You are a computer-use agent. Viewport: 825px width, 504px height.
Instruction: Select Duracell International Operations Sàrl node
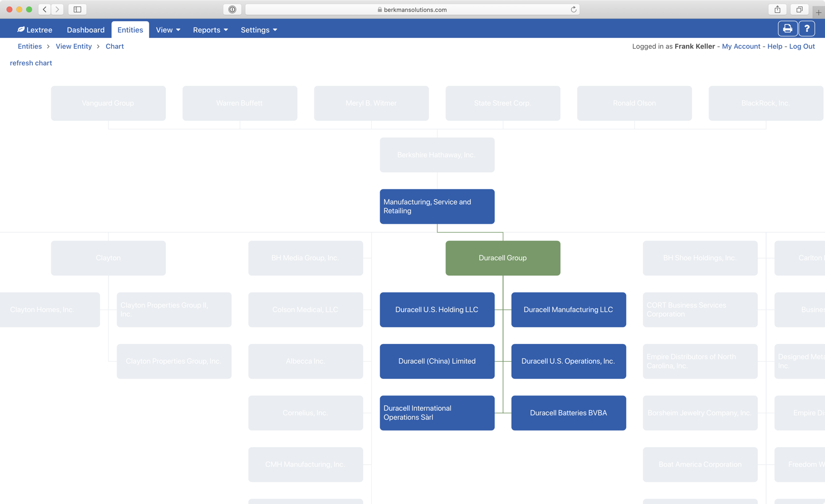coord(437,413)
